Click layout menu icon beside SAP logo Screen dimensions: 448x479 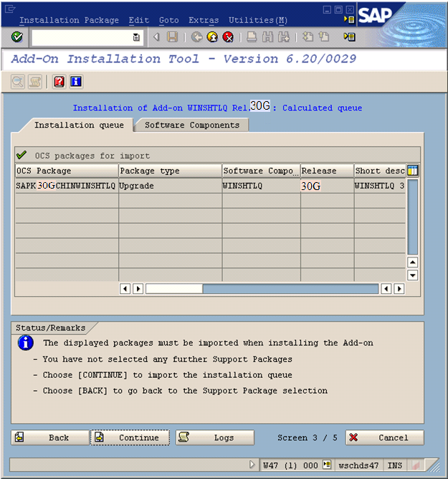click(349, 20)
